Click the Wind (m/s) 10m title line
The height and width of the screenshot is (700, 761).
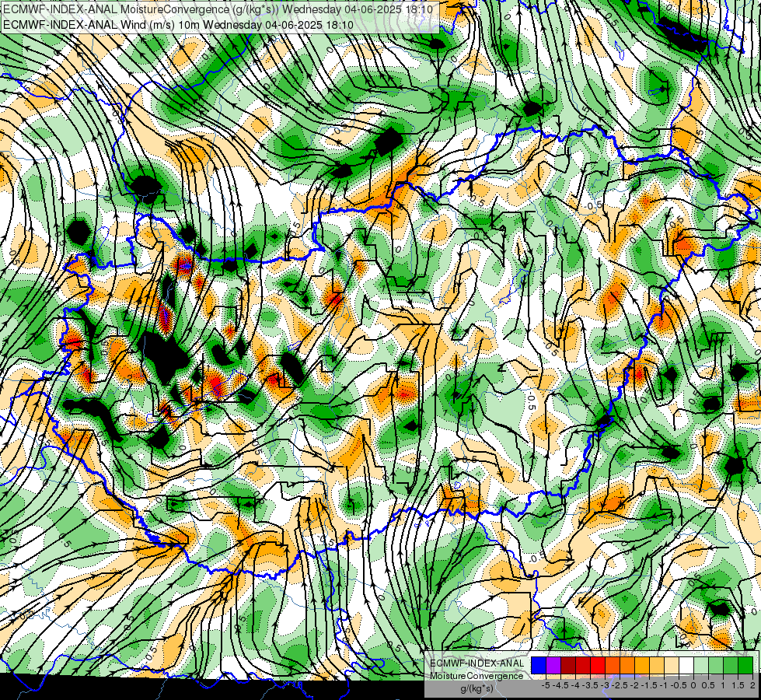click(x=178, y=25)
